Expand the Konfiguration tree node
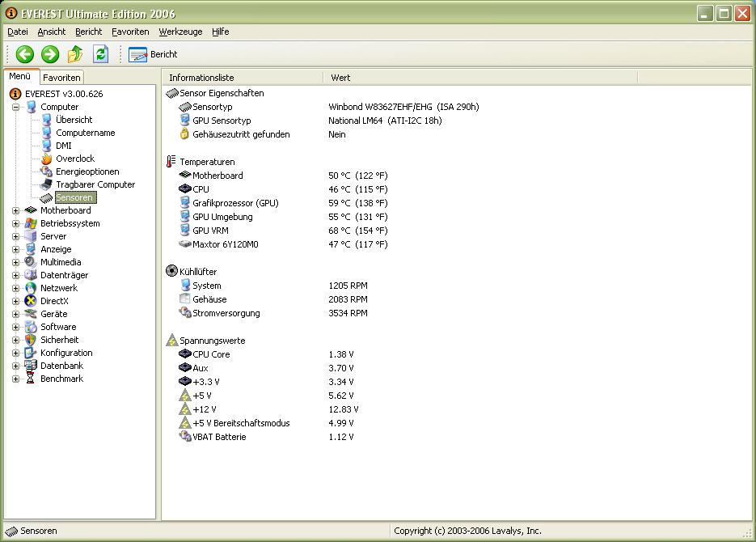This screenshot has height=542, width=756. [x=16, y=353]
